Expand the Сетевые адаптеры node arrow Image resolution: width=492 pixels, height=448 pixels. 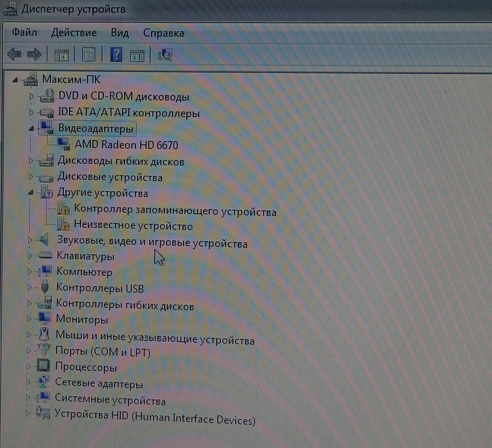click(28, 382)
